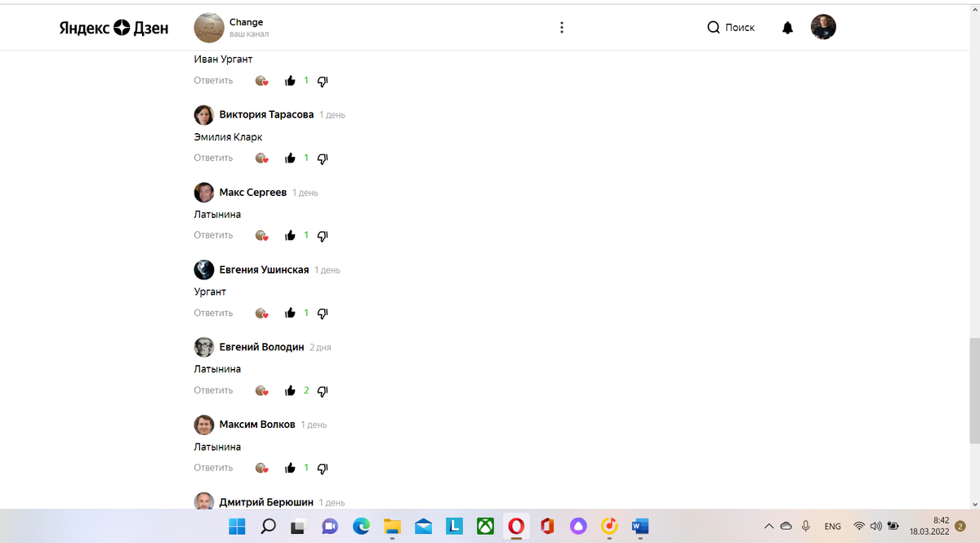The image size is (980, 543).
Task: Like Максим Волков's comment
Action: 290,468
